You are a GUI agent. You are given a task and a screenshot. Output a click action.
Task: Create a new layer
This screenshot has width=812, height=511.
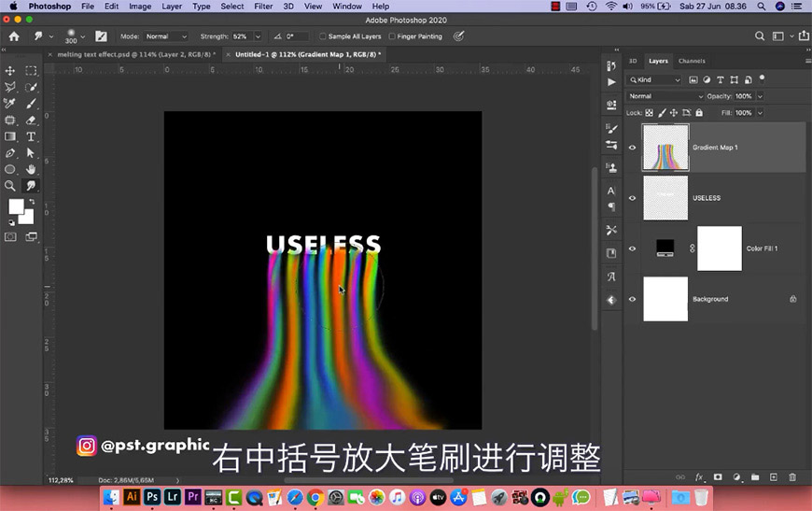[773, 476]
